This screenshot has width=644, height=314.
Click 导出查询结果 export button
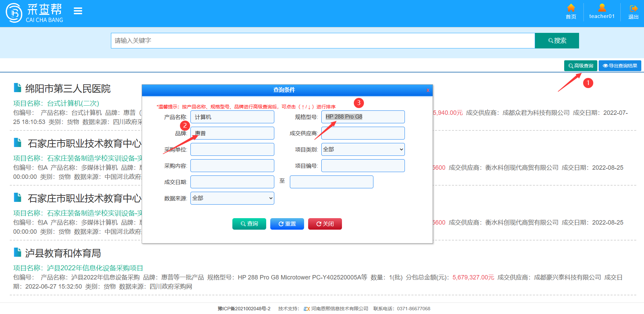tap(620, 66)
